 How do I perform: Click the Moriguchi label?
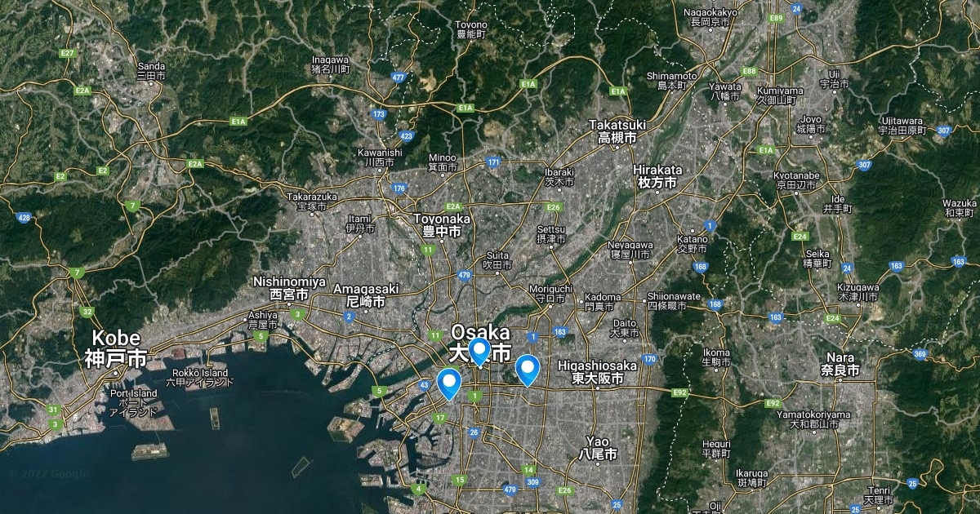[x=550, y=294]
